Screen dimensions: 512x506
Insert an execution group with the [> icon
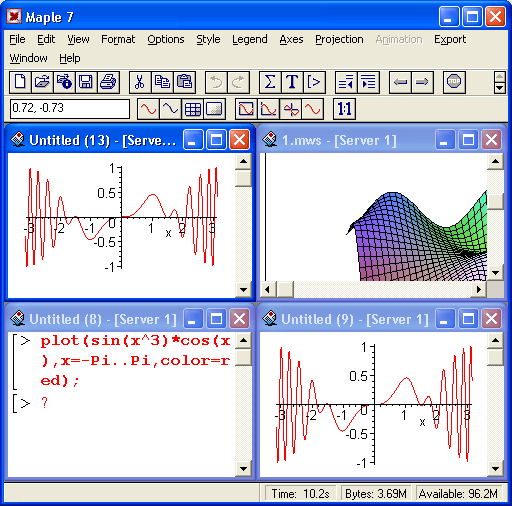tap(314, 82)
